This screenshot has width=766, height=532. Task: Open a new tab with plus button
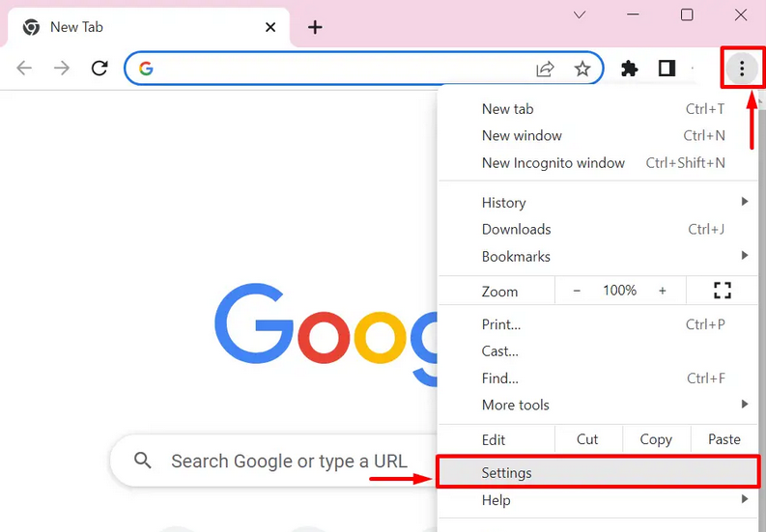(315, 27)
